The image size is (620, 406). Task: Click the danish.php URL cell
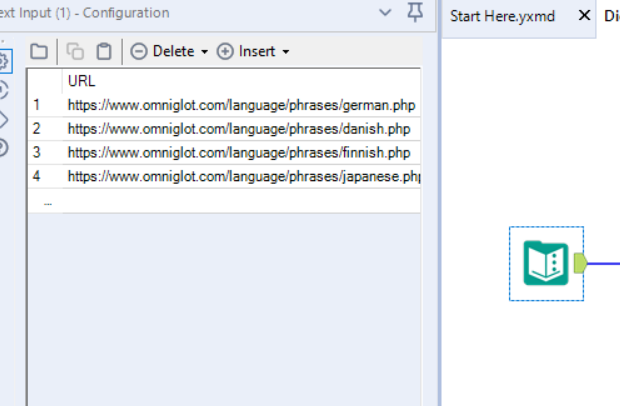point(239,128)
